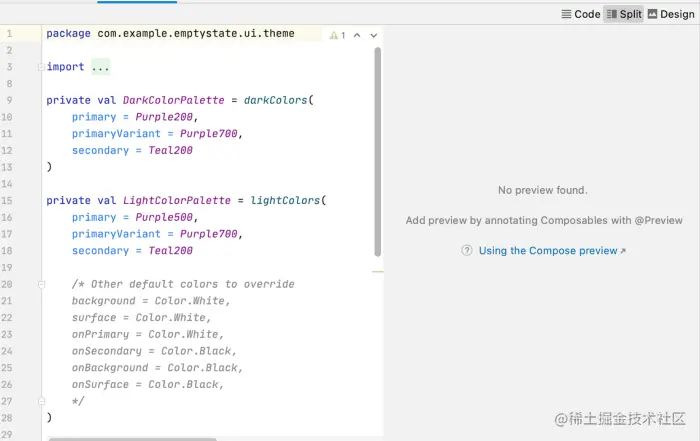Click line number 9 in gutter
This screenshot has width=700, height=441.
pos(9,100)
